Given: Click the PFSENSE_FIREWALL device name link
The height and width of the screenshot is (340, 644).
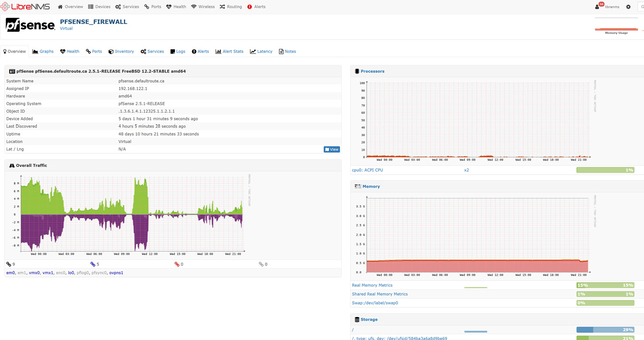Looking at the screenshot, I should tap(93, 22).
